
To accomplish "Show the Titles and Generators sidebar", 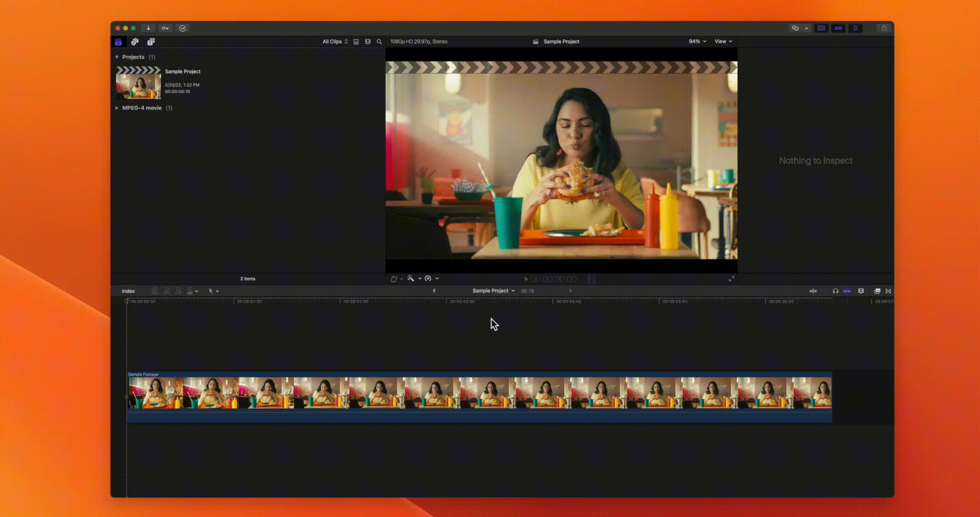I will (151, 42).
